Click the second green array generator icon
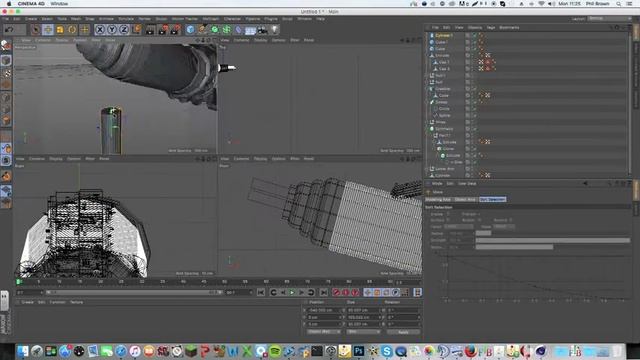Image resolution: width=640 pixels, height=360 pixels. tap(227, 29)
